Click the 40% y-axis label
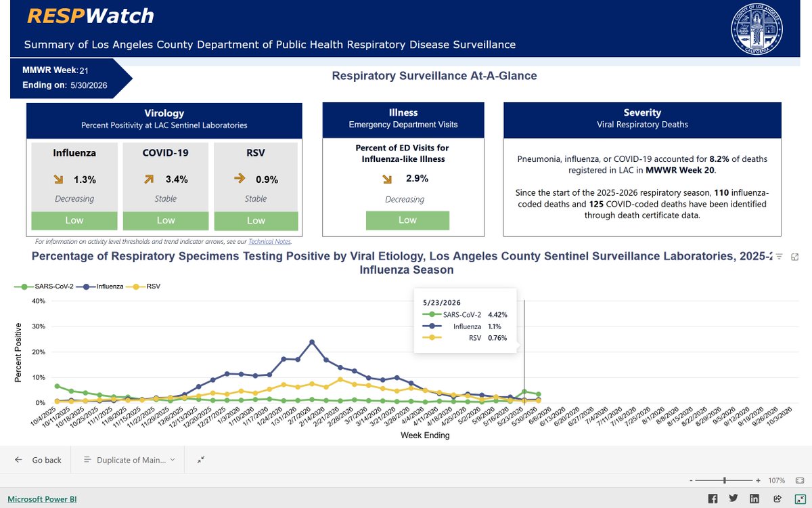The height and width of the screenshot is (508, 812). [x=37, y=301]
